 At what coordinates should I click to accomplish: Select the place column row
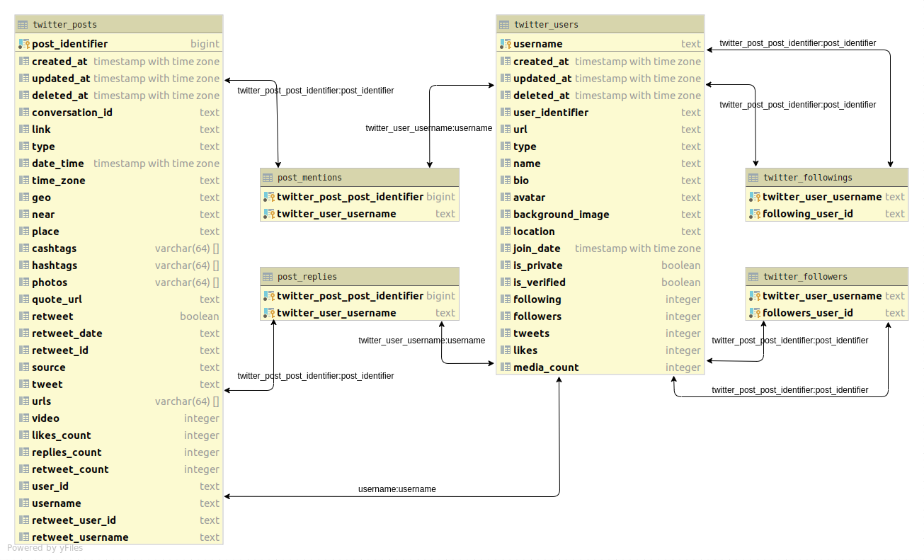[x=119, y=232]
